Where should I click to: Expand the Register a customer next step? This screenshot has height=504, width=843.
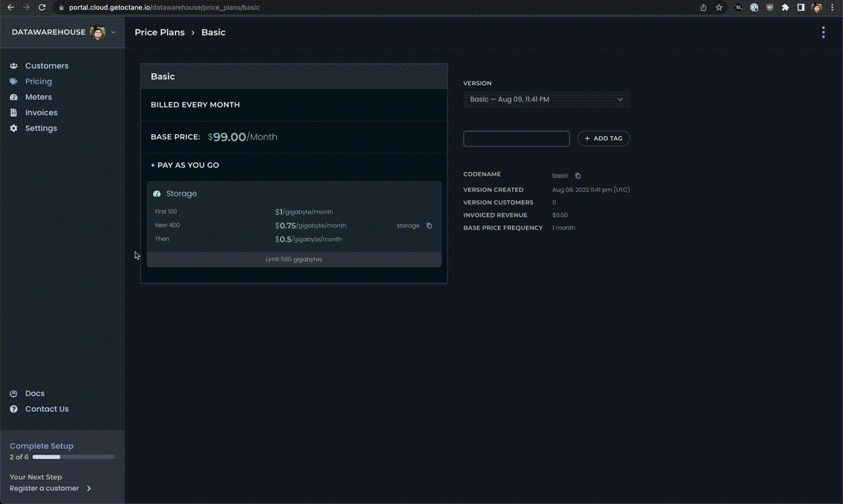tap(89, 489)
